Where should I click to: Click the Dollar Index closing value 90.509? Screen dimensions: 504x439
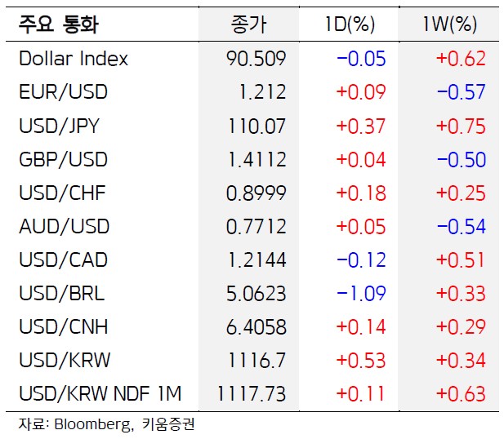[x=256, y=59]
